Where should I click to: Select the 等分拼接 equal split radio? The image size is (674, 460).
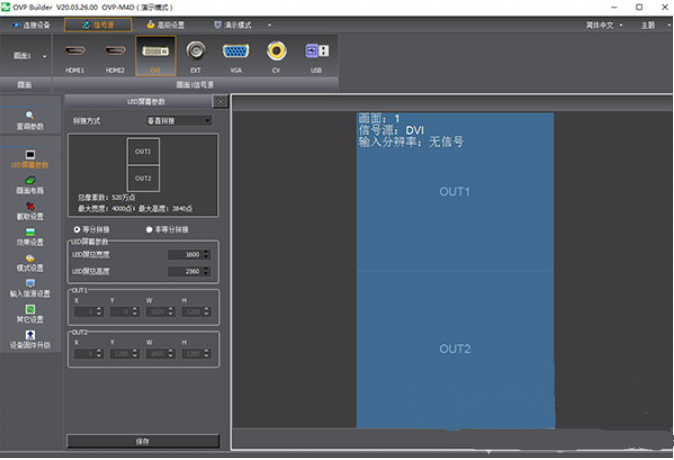(92, 230)
